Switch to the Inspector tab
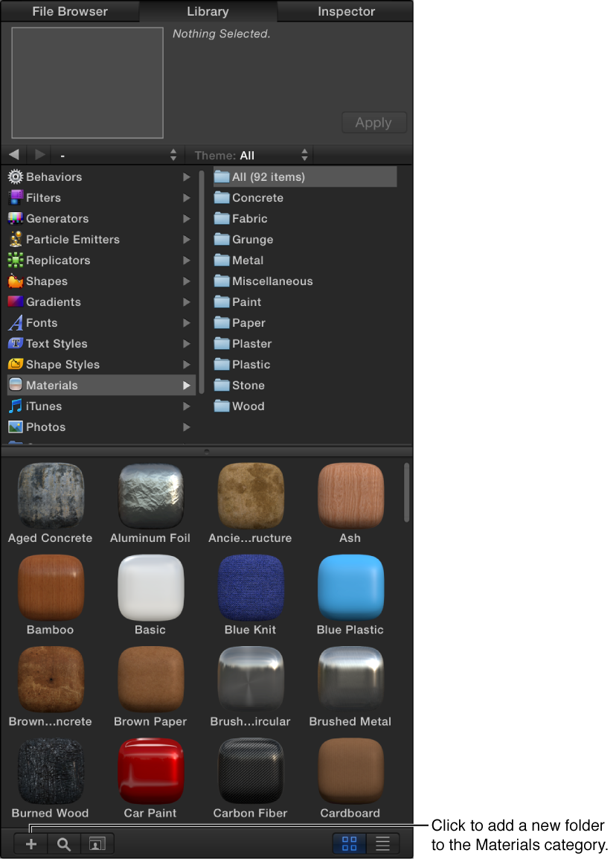Image resolution: width=616 pixels, height=859 pixels. 345,11
